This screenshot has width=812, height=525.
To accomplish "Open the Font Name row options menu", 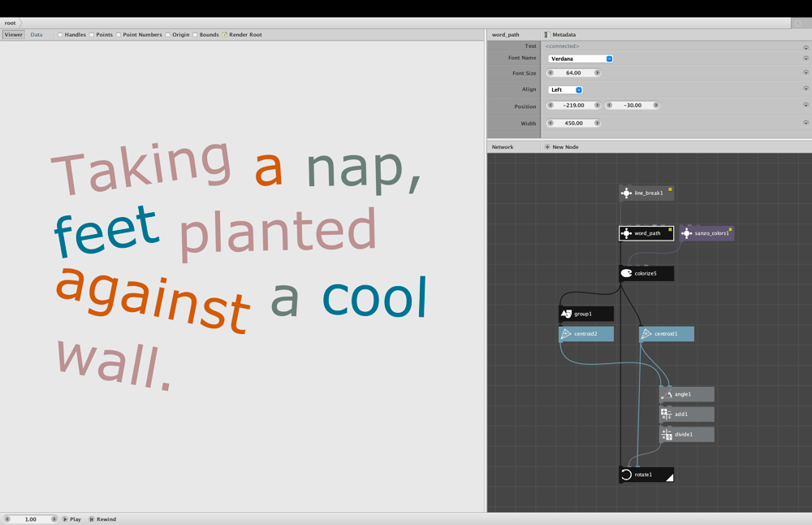I will point(806,58).
